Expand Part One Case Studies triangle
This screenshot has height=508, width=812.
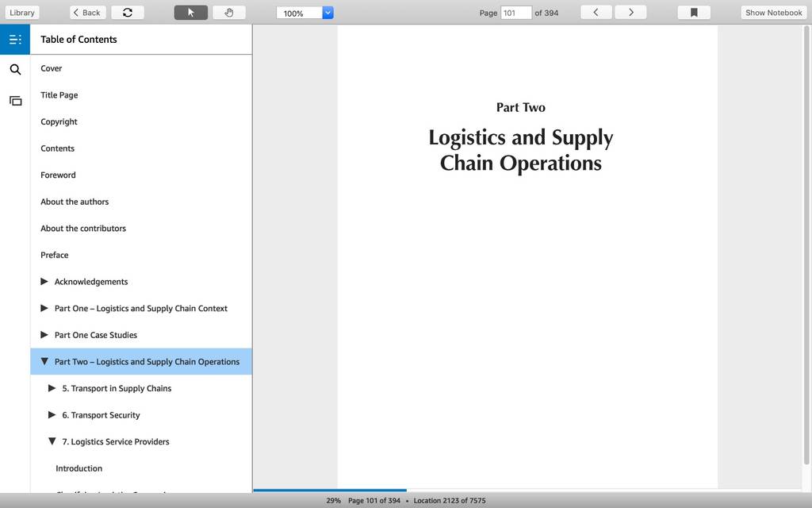(x=44, y=335)
